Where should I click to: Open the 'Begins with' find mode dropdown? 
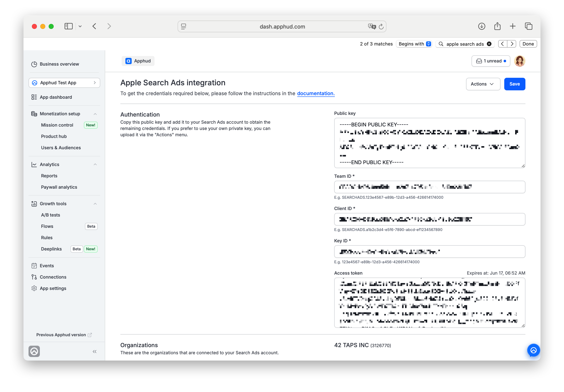(x=414, y=44)
